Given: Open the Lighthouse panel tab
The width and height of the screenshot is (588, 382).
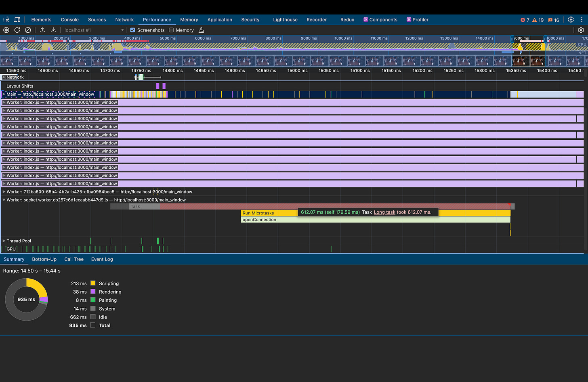Looking at the screenshot, I should [x=285, y=19].
